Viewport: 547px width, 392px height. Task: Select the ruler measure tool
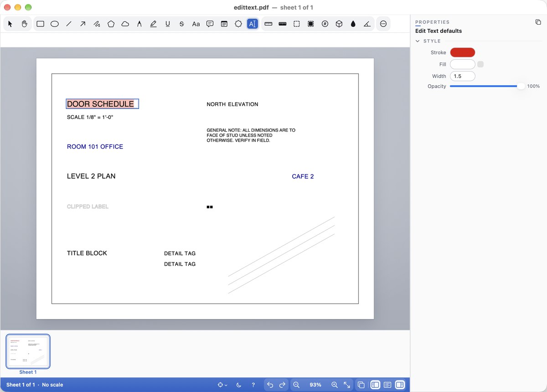coord(268,24)
